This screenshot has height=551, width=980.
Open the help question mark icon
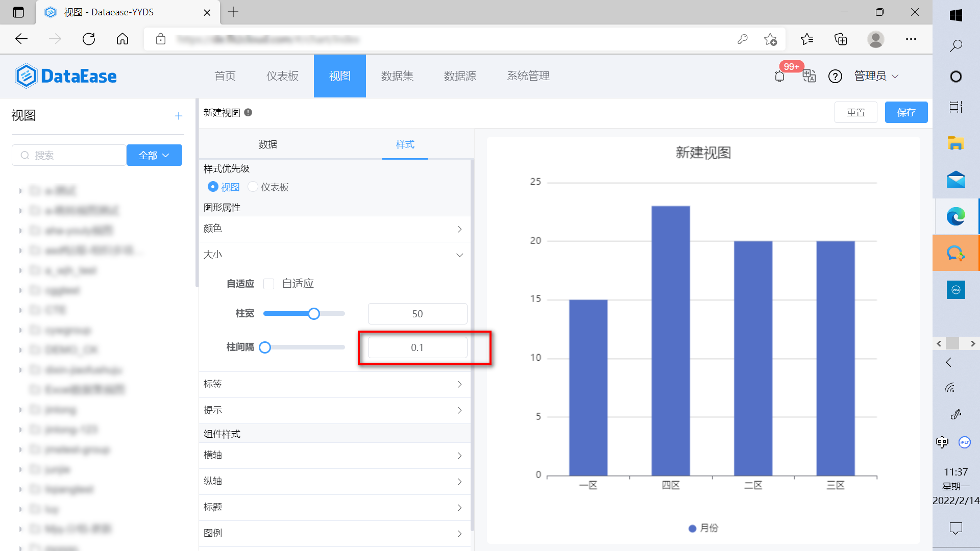point(835,77)
